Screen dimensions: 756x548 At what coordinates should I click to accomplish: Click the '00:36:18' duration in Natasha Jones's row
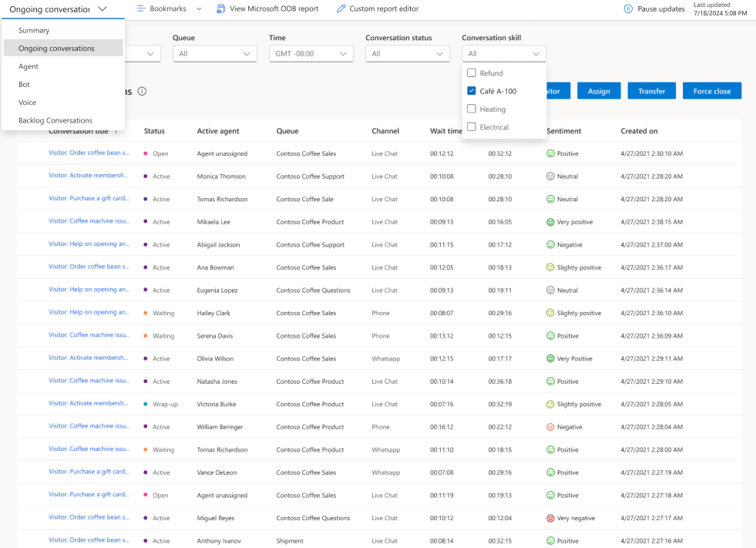[x=500, y=382]
